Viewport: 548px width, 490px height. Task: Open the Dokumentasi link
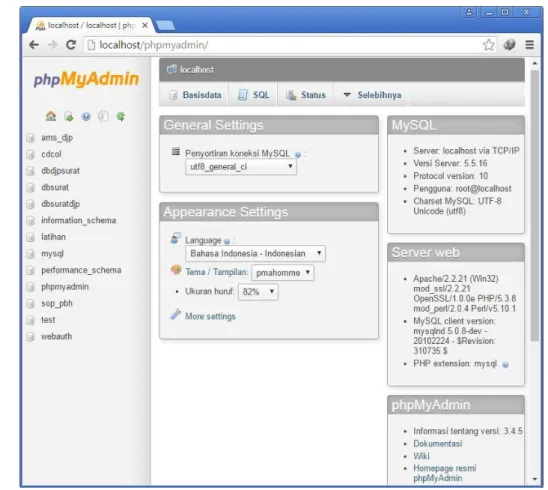(x=438, y=444)
